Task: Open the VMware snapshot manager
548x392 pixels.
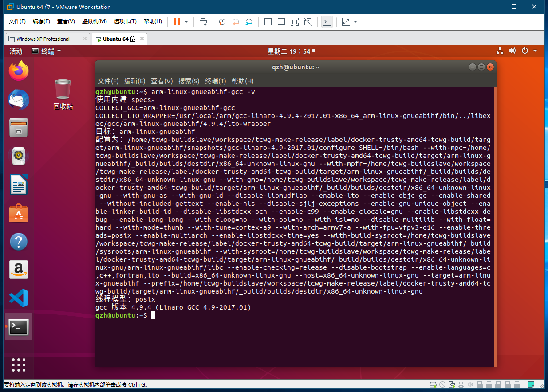Action: pos(249,22)
